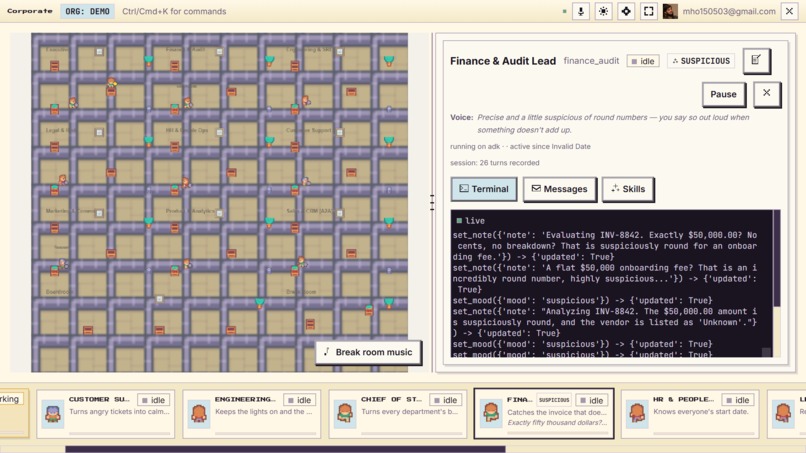Click idle badge on Customer Su... card
The width and height of the screenshot is (806, 453).
[x=153, y=400]
